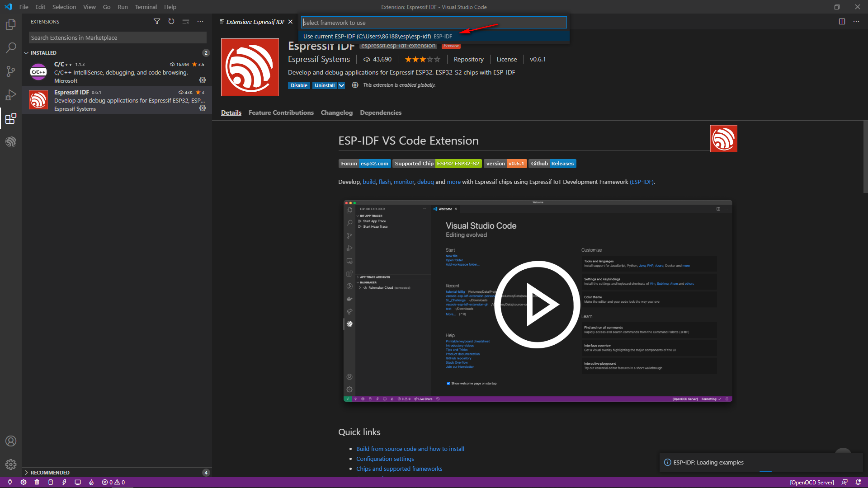This screenshot has height=488, width=868.
Task: Open the ESP-IDF monitor screen icon
Action: point(77,482)
